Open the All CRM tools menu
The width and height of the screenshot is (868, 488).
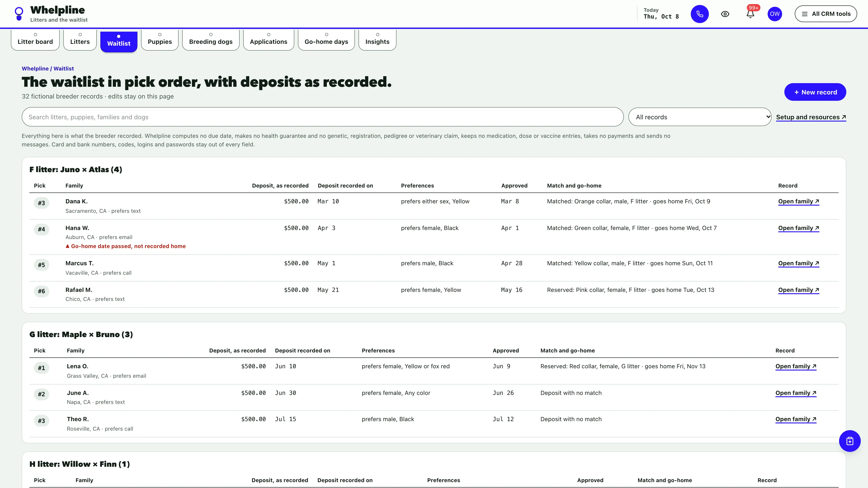[826, 14]
